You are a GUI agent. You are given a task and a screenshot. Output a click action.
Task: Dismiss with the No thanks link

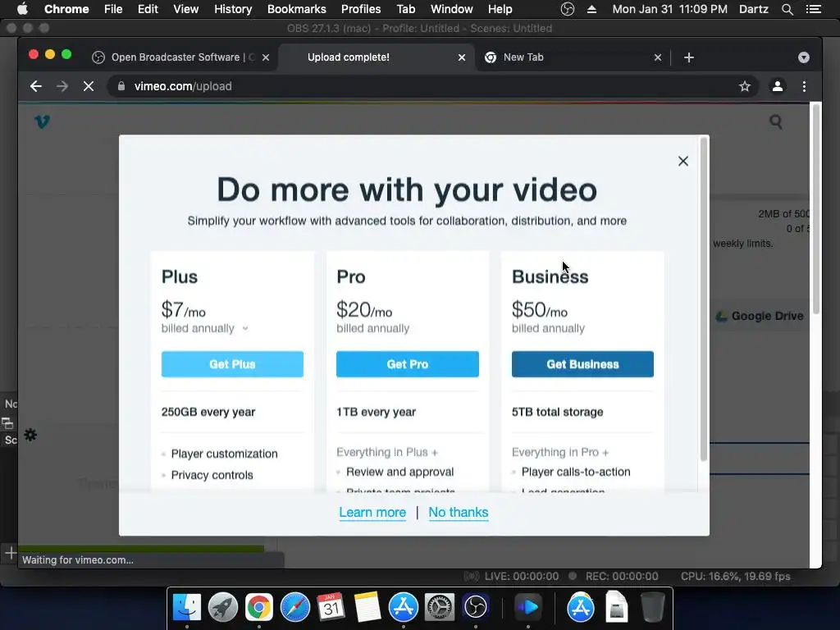click(x=458, y=512)
